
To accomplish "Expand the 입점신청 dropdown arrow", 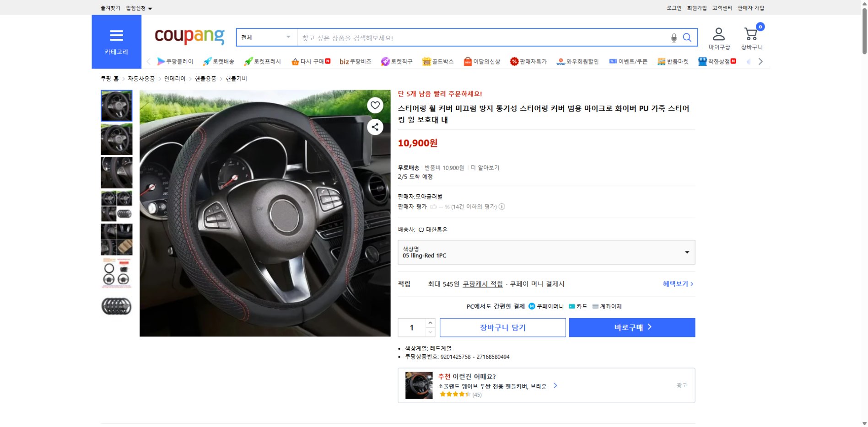I will coord(150,8).
